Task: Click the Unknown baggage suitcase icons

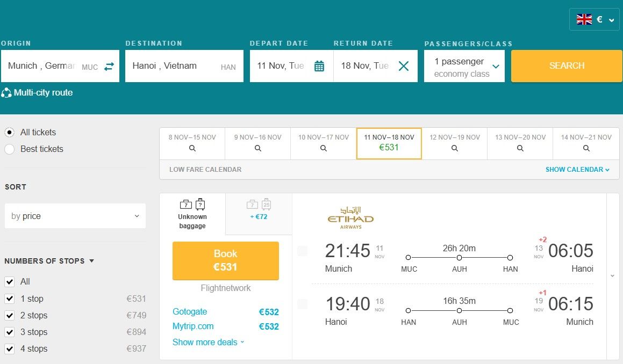Action: 192,205
